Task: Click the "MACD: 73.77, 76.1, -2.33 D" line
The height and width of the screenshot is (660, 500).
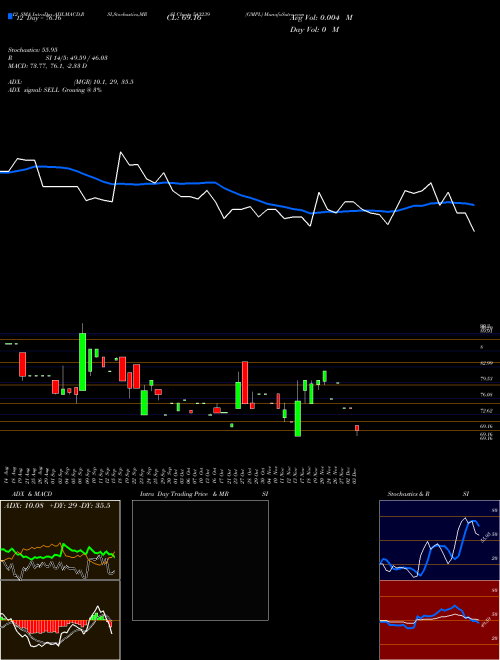Action: coord(48,66)
